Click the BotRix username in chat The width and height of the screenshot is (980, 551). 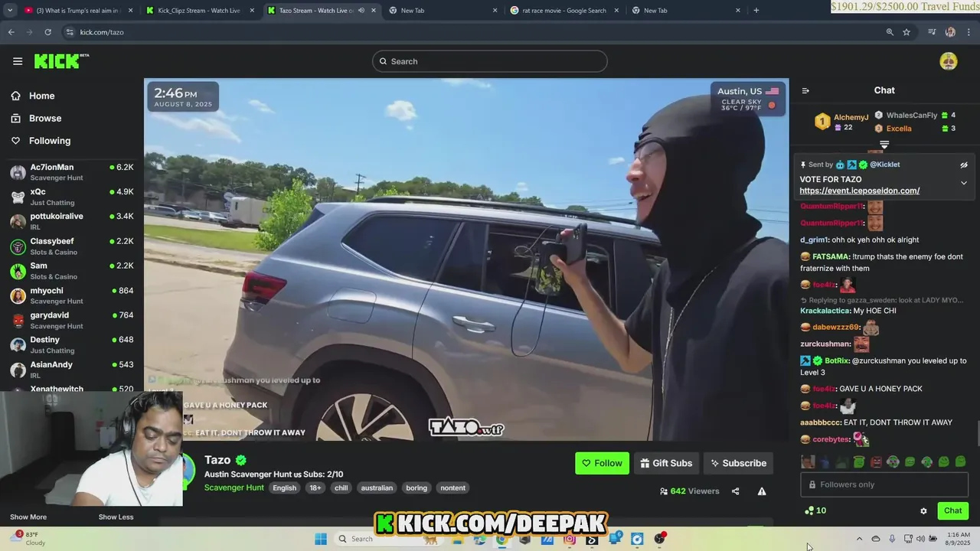837,360
